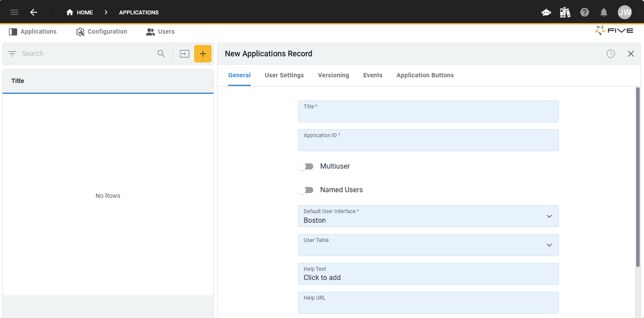Click the import arrow box icon
The image size is (644, 318).
pos(185,54)
